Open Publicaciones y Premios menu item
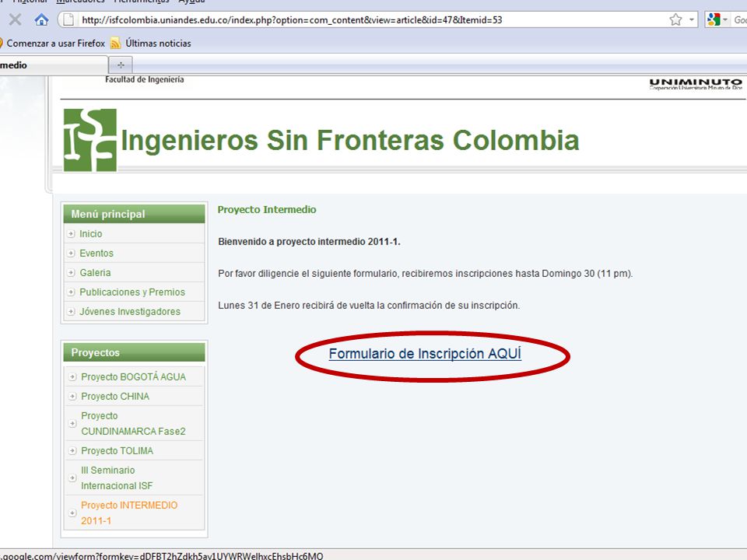747x560 pixels. (x=132, y=292)
